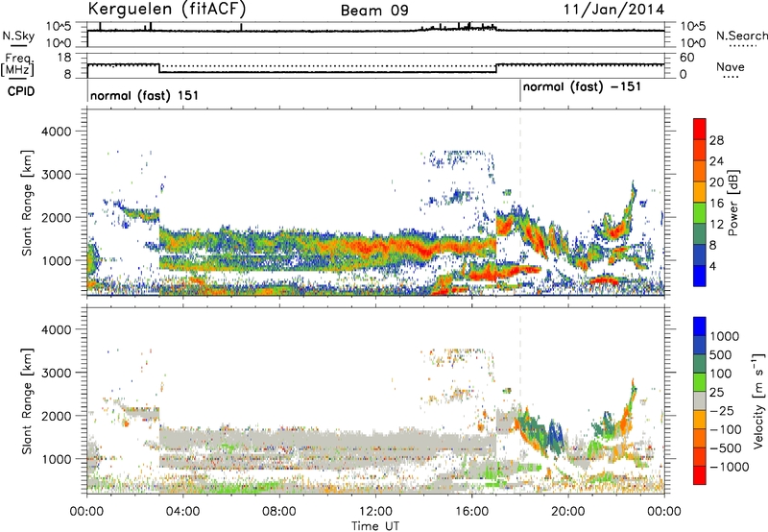Click 'normal (fast) 151' CPID text
This screenshot has width=768, height=532.
(x=145, y=95)
